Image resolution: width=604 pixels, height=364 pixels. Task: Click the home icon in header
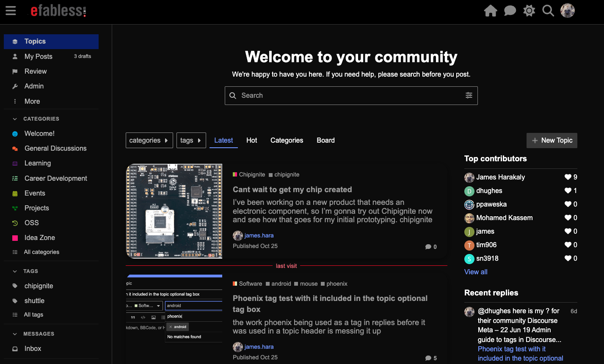click(x=491, y=11)
